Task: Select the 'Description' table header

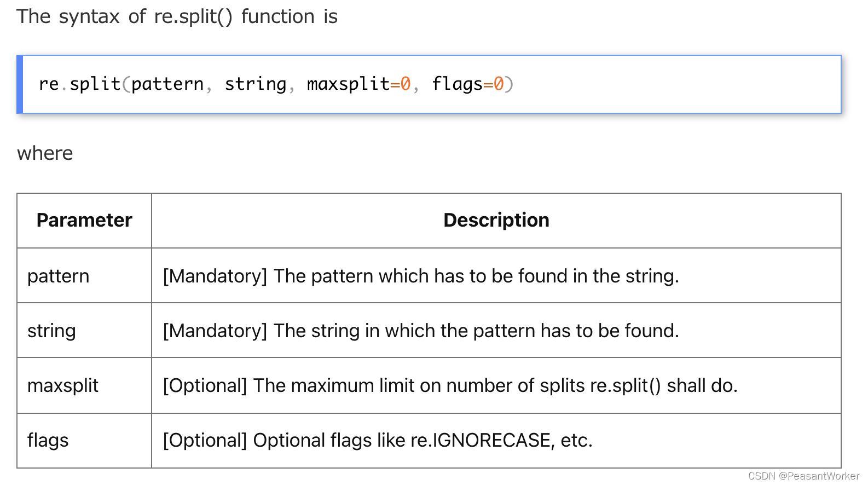Action: click(x=496, y=220)
